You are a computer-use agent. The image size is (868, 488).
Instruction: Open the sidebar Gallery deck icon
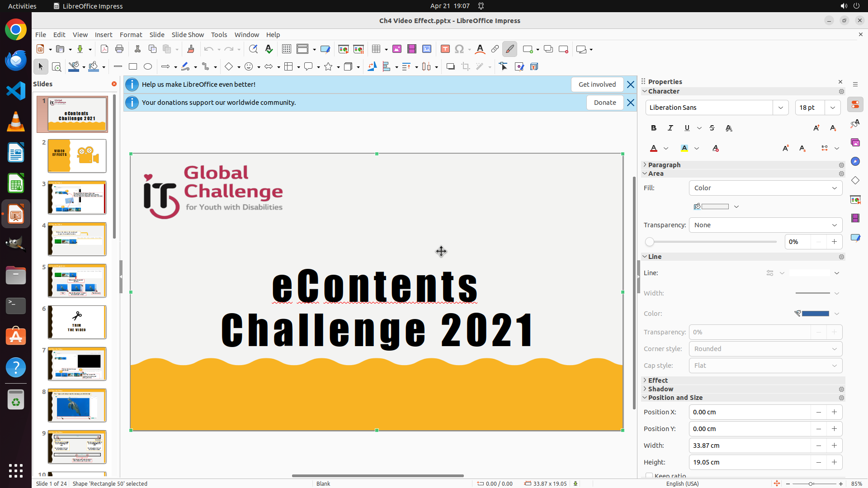tap(855, 143)
